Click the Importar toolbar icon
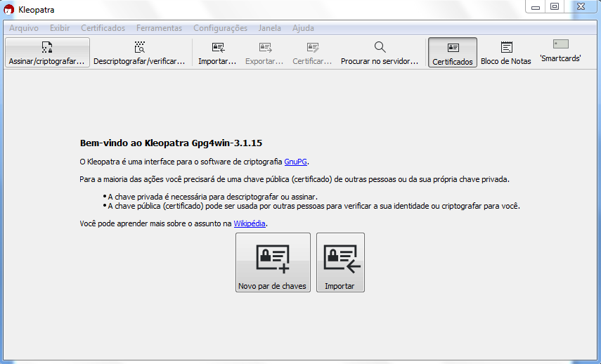 217,53
